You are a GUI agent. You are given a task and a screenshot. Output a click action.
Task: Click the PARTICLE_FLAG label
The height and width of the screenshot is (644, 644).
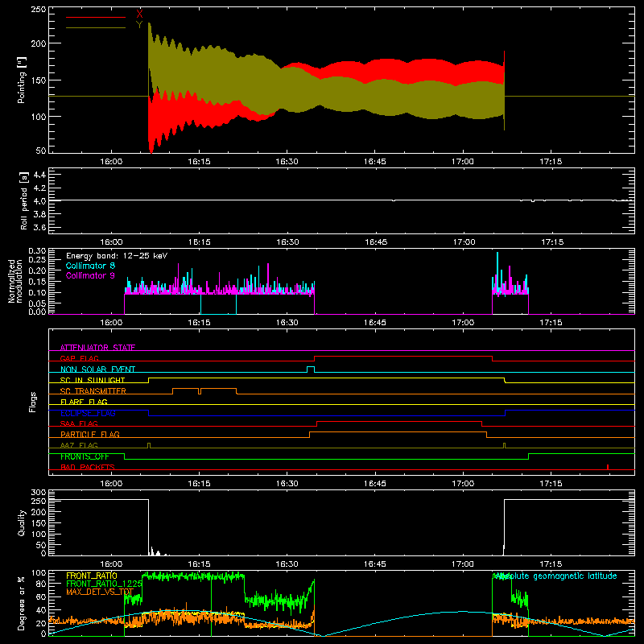coord(90,435)
